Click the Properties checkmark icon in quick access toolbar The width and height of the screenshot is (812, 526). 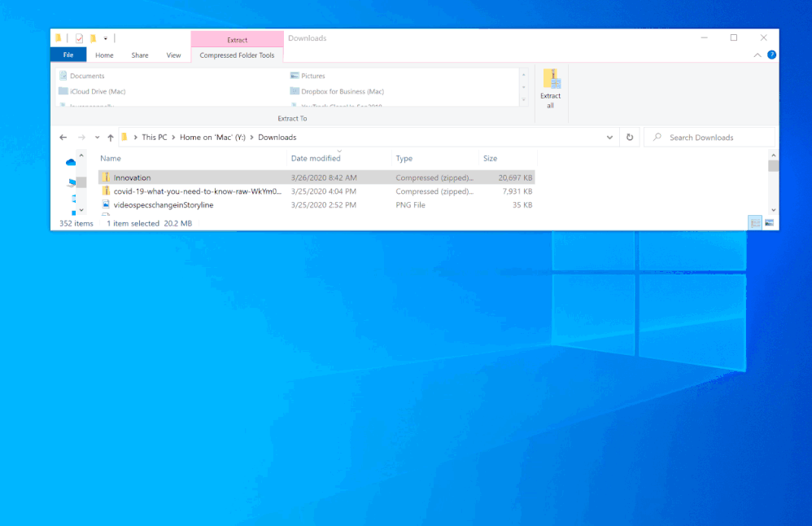[79, 38]
